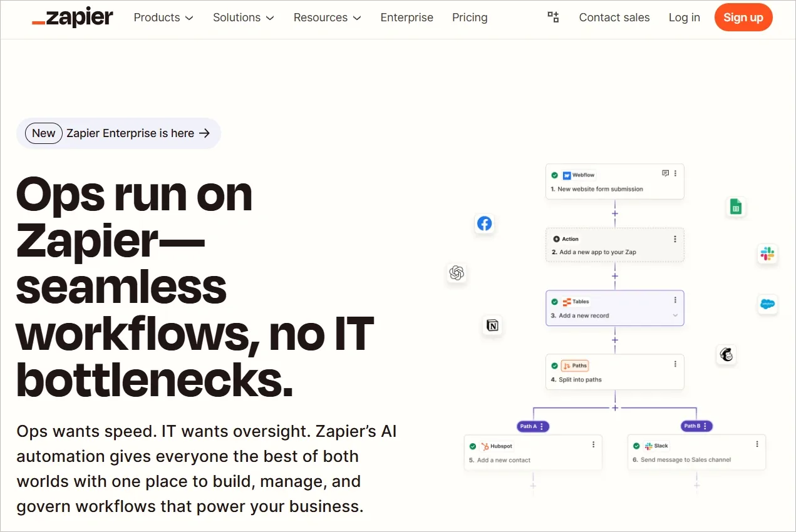Image resolution: width=796 pixels, height=532 pixels.
Task: Go to the Enterprise page
Action: [x=406, y=18]
